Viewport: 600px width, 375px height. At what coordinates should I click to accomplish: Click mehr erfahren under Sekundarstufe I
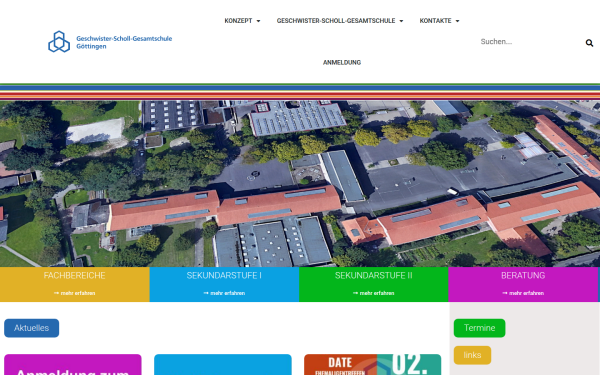click(x=224, y=293)
